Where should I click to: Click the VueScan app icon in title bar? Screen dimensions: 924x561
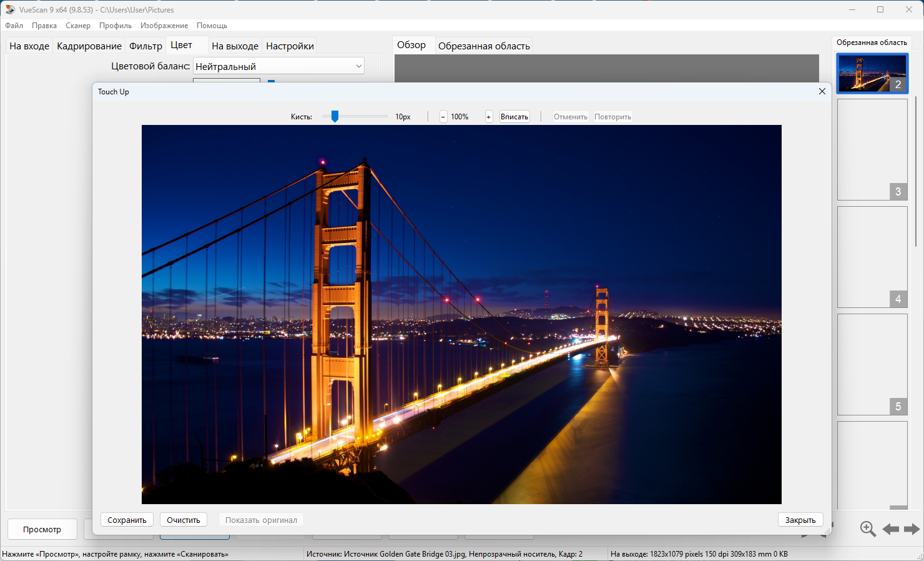point(10,9)
